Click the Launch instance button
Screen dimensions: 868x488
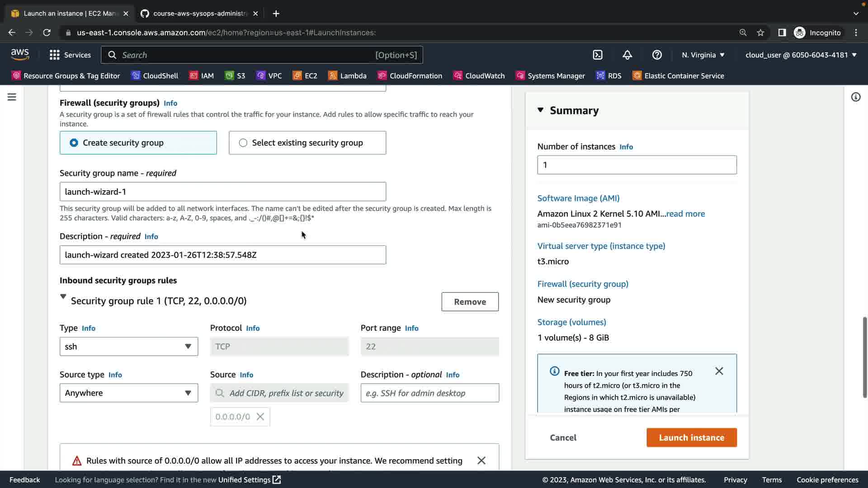(691, 437)
